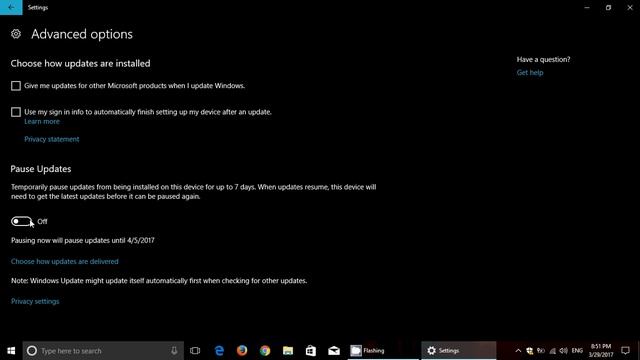Switch to the Flashing taskbar window
Image resolution: width=640 pixels, height=360 pixels.
(x=383, y=351)
